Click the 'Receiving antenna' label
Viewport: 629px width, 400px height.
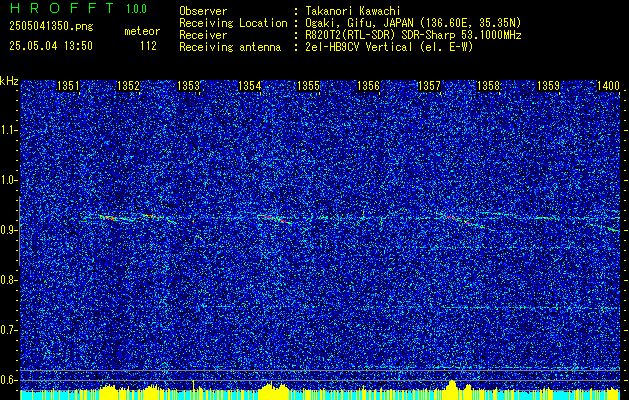(230, 47)
